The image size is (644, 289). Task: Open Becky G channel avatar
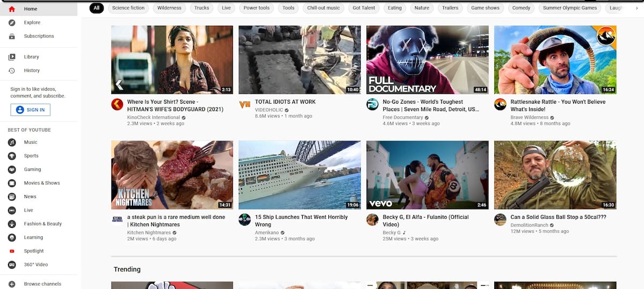click(372, 219)
